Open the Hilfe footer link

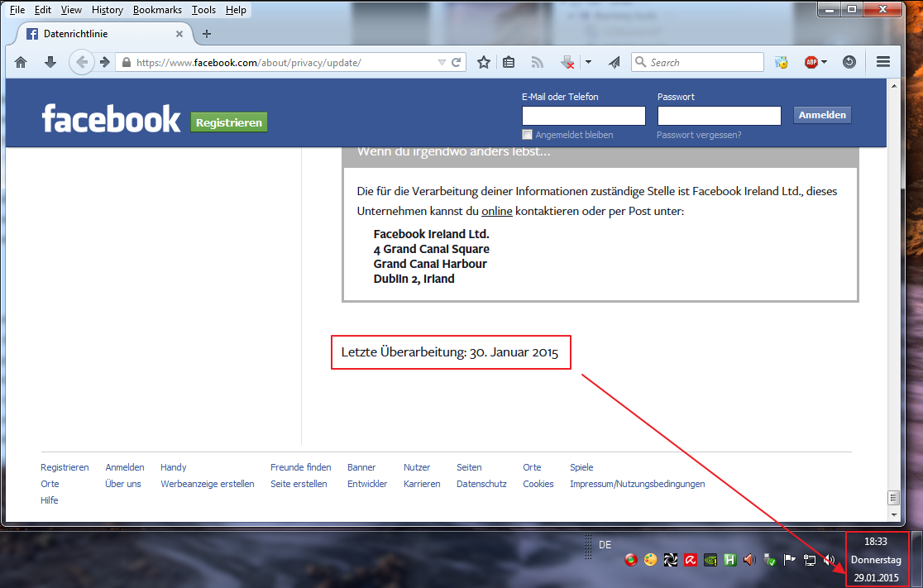click(x=50, y=500)
